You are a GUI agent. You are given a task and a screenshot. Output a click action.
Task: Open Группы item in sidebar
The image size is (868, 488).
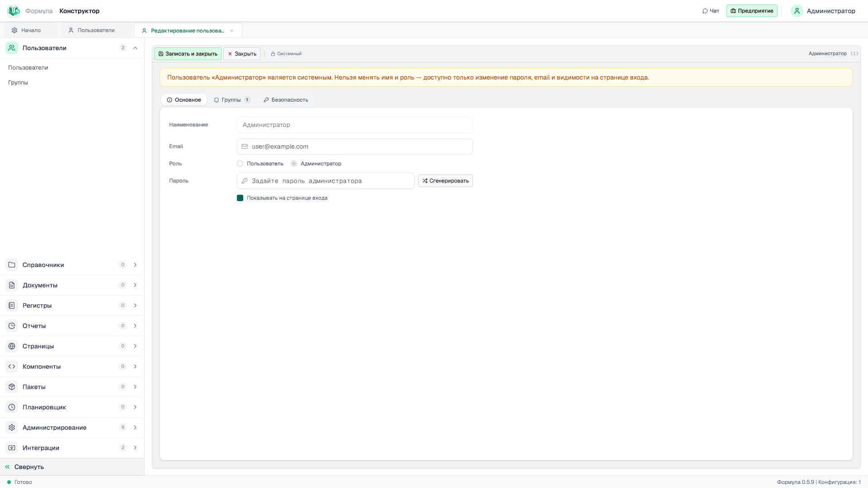click(x=18, y=83)
